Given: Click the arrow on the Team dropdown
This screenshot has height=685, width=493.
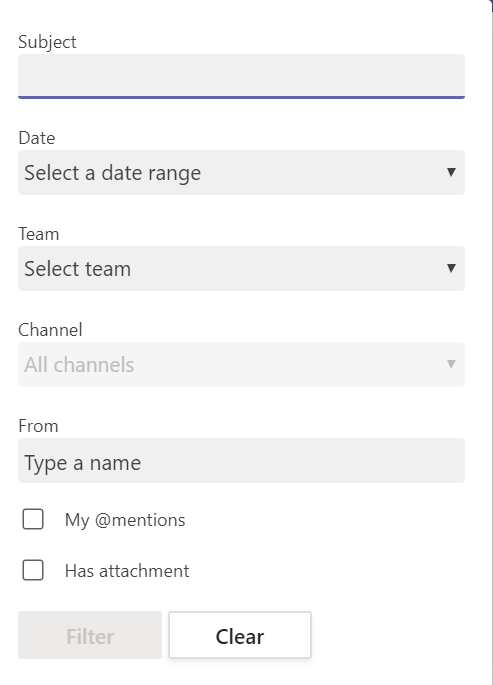Looking at the screenshot, I should [451, 268].
